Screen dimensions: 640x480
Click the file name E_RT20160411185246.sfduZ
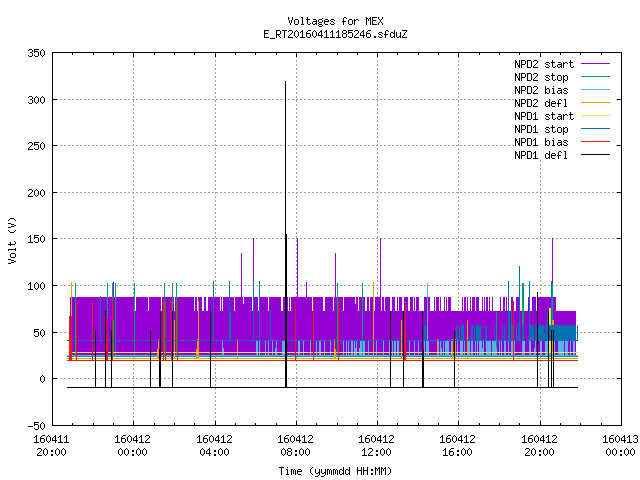pyautogui.click(x=335, y=34)
